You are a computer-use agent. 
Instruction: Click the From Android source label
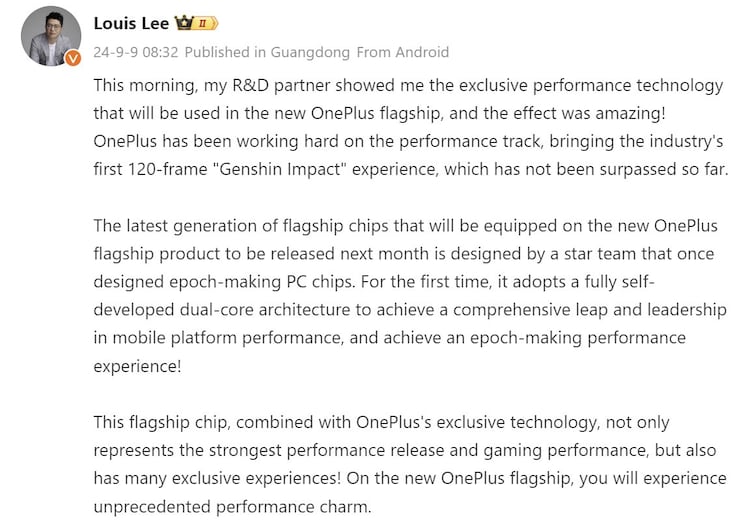[x=403, y=52]
